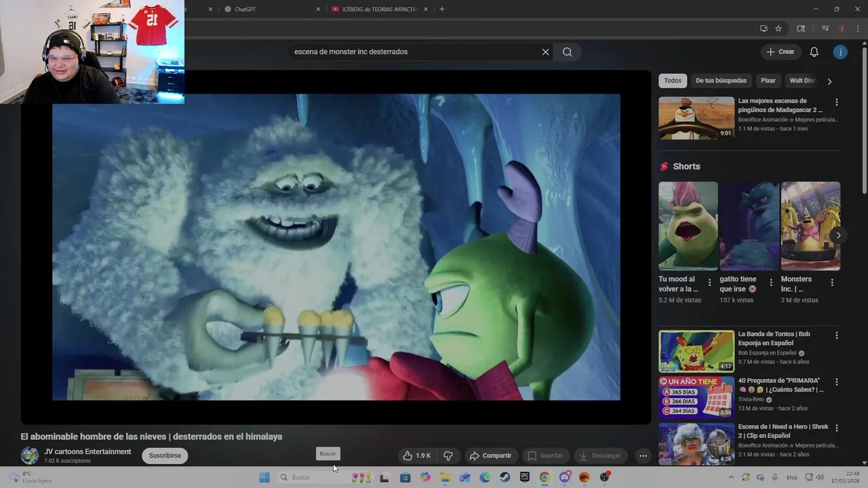Screen dimensions: 868x488
Task: Open Google Lens search icon in toolbar
Action: pyautogui.click(x=801, y=28)
